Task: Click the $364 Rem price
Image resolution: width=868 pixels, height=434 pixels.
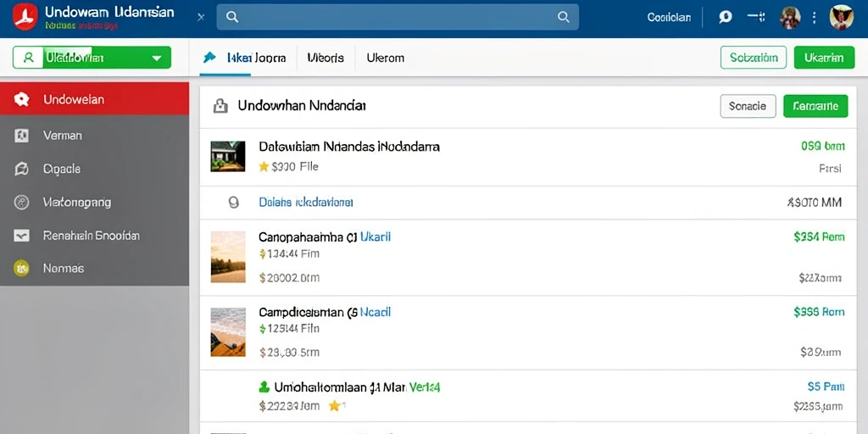Action: 820,237
